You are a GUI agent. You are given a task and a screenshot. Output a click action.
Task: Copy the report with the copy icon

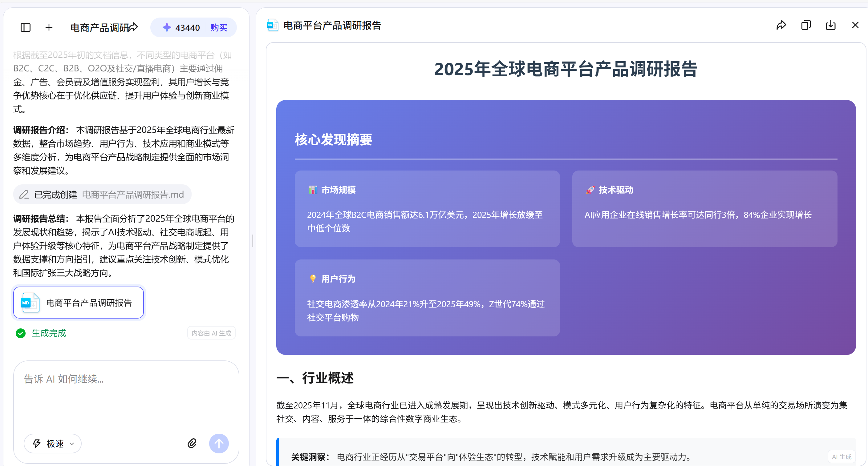tap(806, 25)
